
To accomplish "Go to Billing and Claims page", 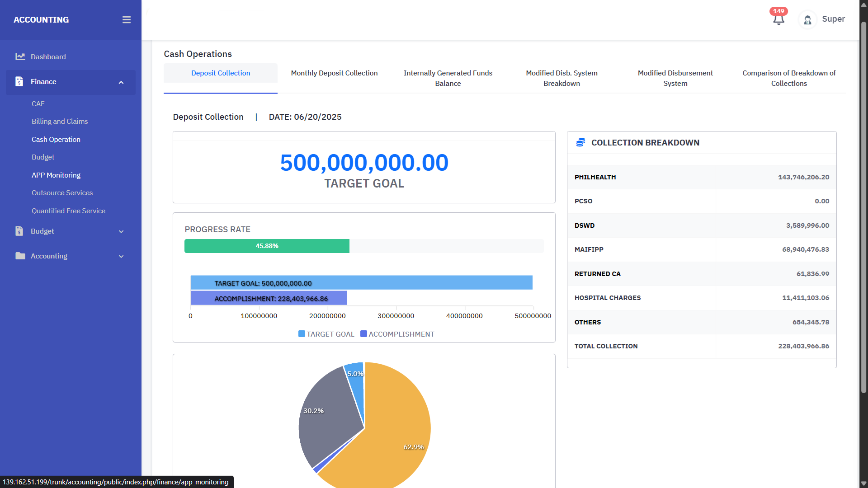I will click(x=60, y=122).
